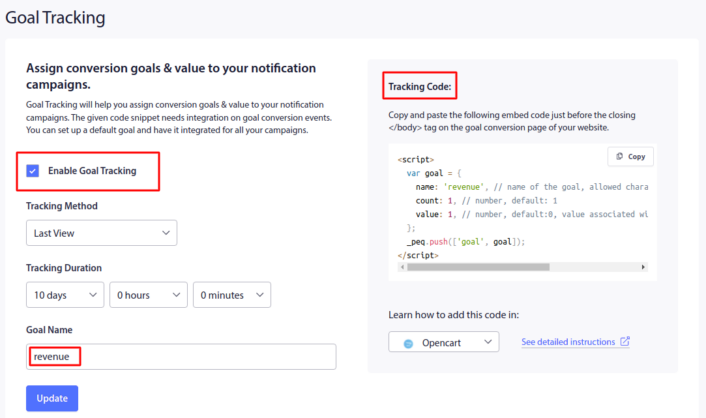Image resolution: width=706 pixels, height=418 pixels.
Task: Click the external link icon beside instructions
Action: [625, 341]
